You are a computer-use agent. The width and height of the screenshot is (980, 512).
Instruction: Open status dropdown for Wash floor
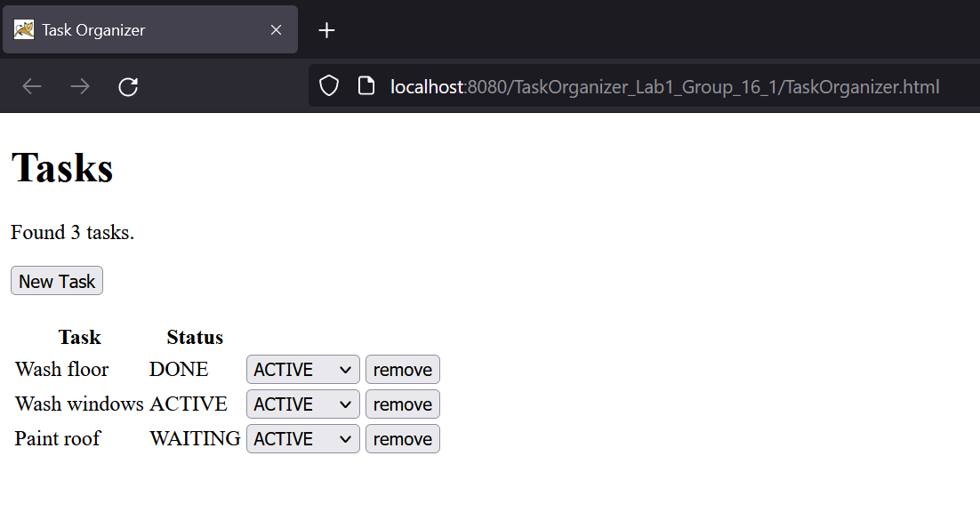click(303, 370)
